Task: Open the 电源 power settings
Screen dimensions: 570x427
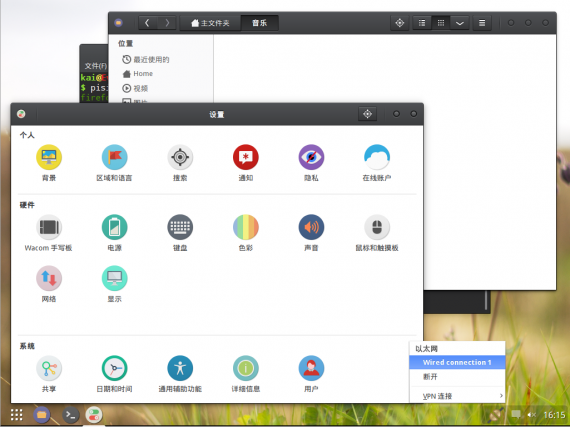Action: click(x=114, y=233)
